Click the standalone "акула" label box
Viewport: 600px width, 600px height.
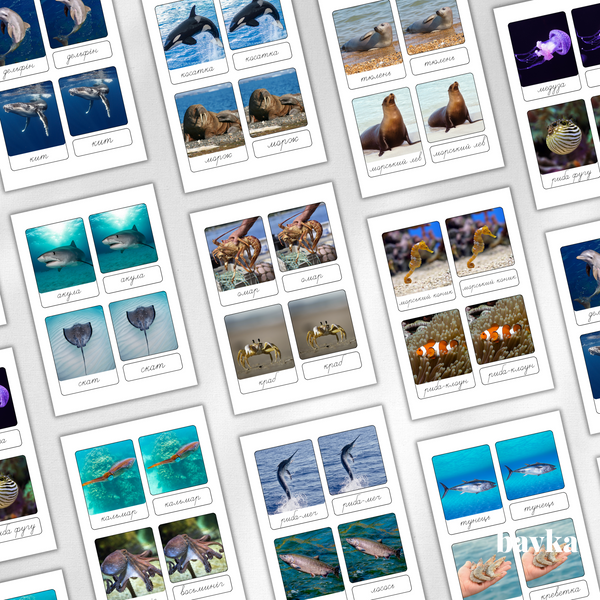coord(133,279)
